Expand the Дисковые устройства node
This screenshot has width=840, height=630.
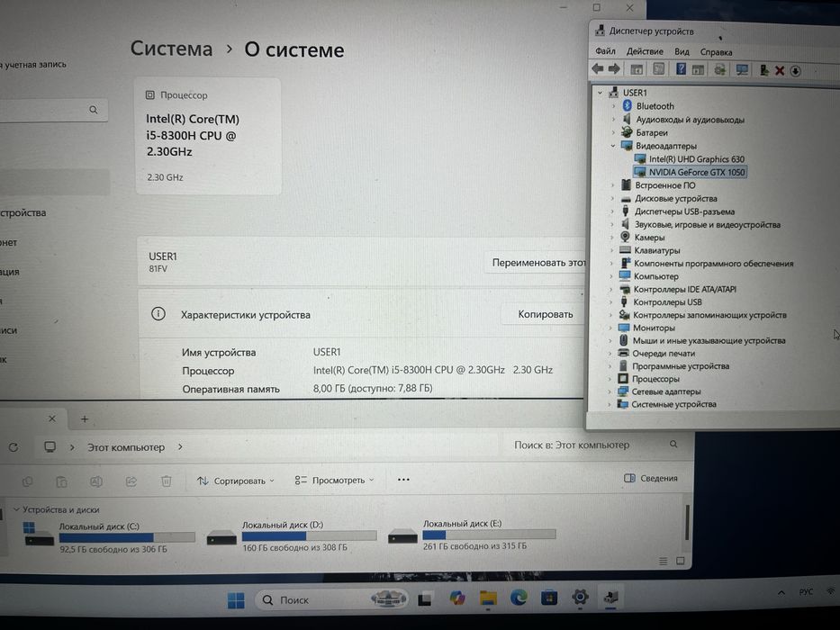[612, 198]
